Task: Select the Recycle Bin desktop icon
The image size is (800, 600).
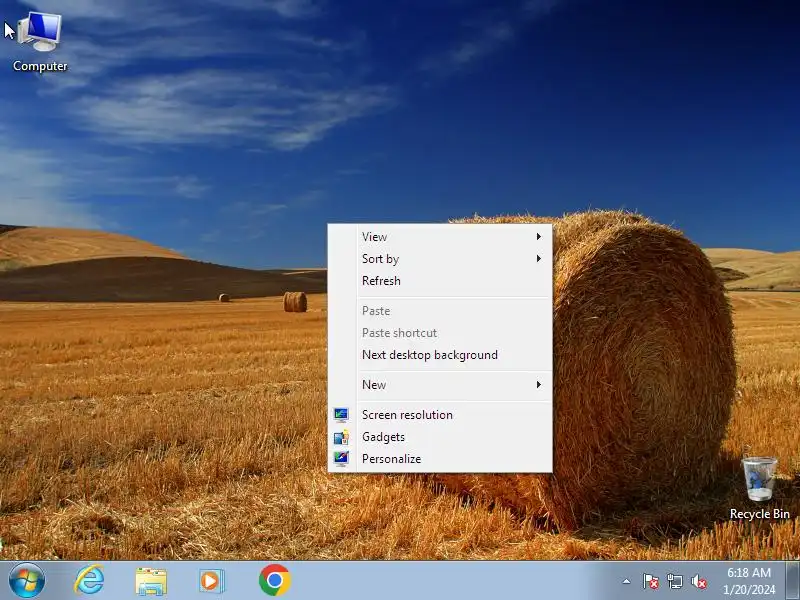Action: coord(759,488)
